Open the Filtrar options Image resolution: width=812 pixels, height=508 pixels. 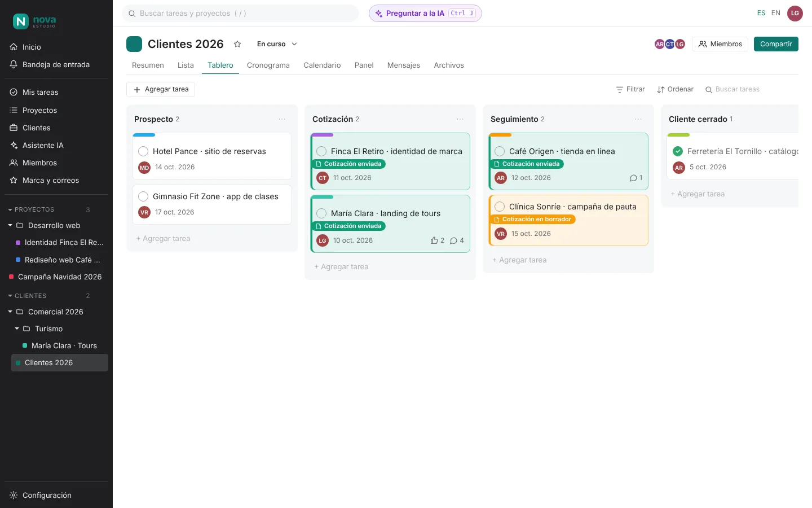point(630,89)
